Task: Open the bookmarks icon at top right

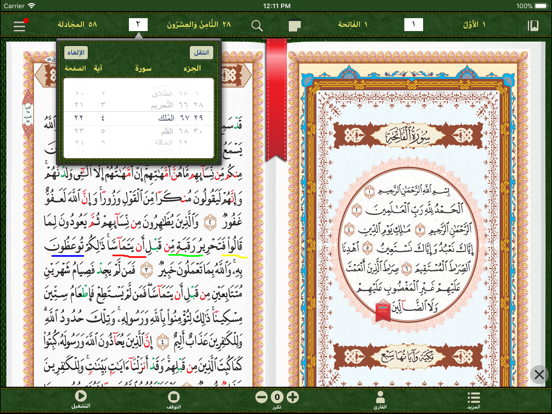Action: (533, 25)
